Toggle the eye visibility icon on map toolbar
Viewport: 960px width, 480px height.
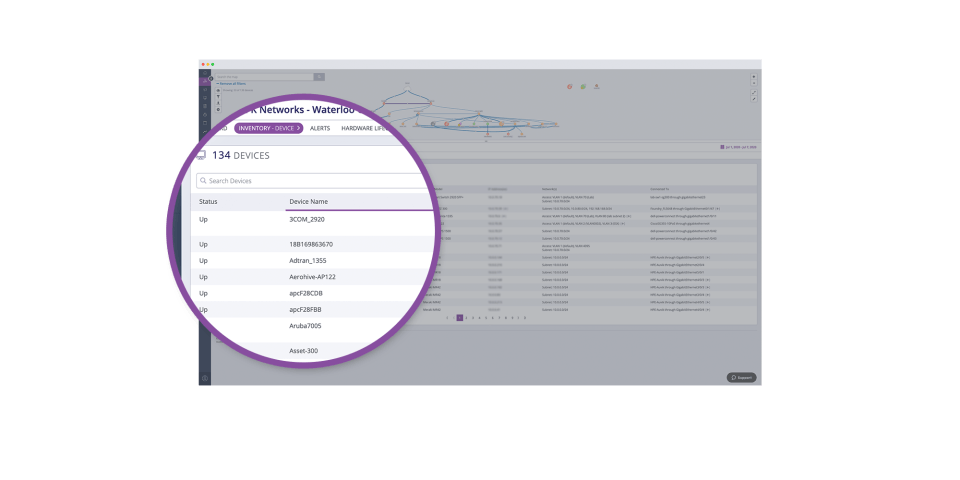tap(218, 90)
